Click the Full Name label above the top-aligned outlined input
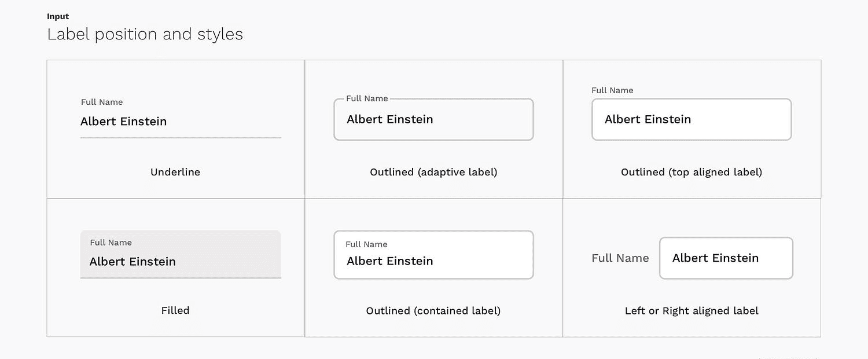 (x=612, y=90)
